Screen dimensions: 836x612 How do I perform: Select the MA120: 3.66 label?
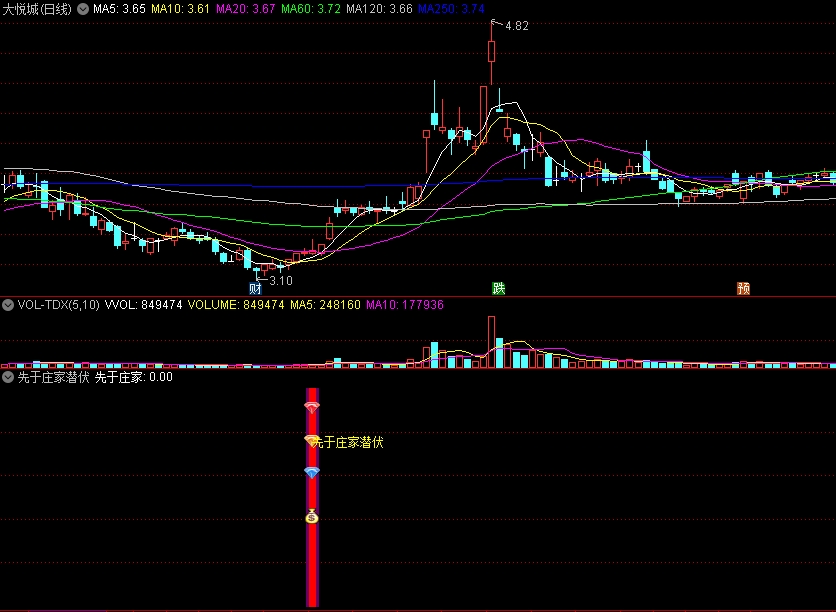tap(379, 9)
